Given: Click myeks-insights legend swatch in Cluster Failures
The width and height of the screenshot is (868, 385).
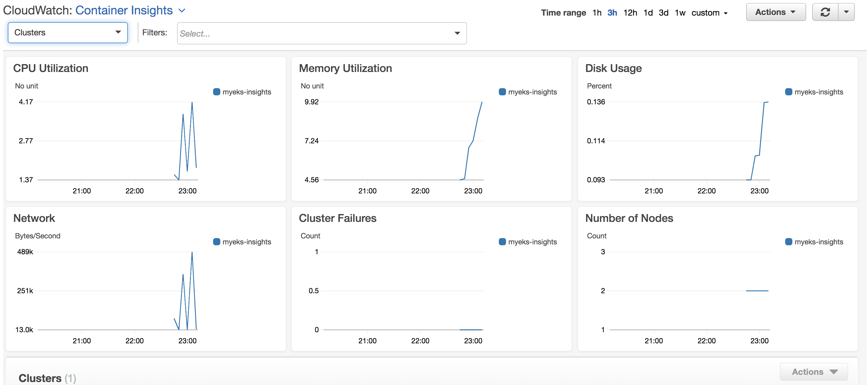Looking at the screenshot, I should (502, 242).
